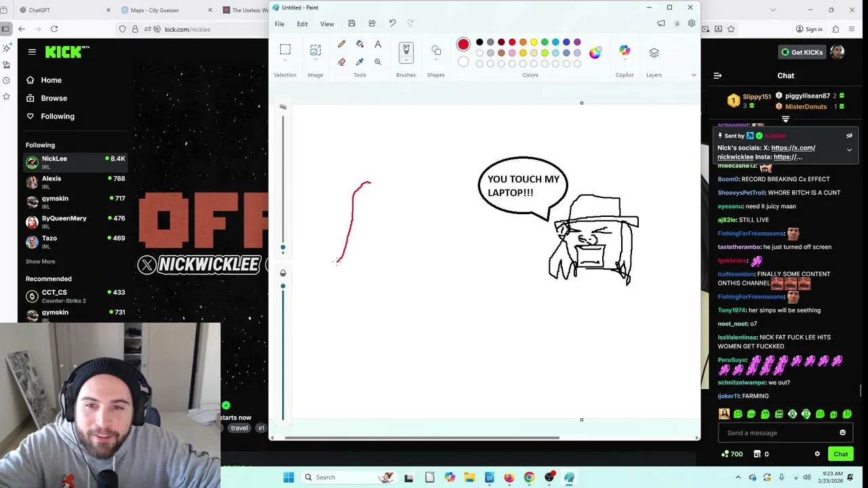
Task: Collapse the chat leaderboard arrow
Action: [x=785, y=119]
